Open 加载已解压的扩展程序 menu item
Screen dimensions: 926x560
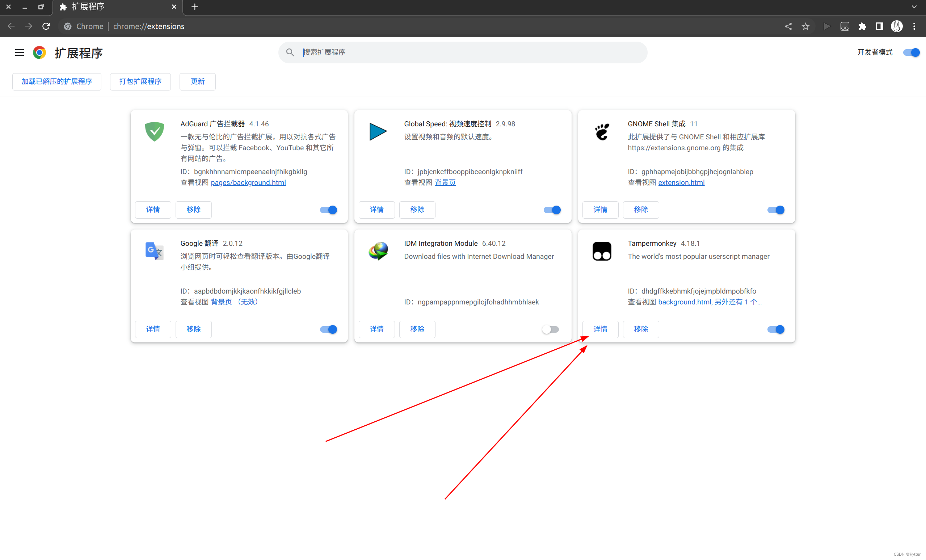[56, 81]
